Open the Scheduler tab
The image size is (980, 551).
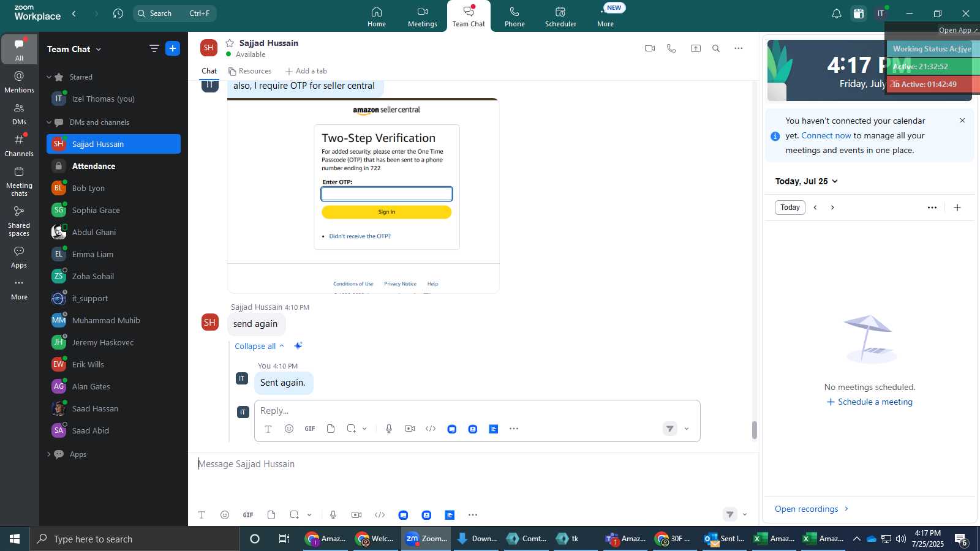click(x=561, y=17)
